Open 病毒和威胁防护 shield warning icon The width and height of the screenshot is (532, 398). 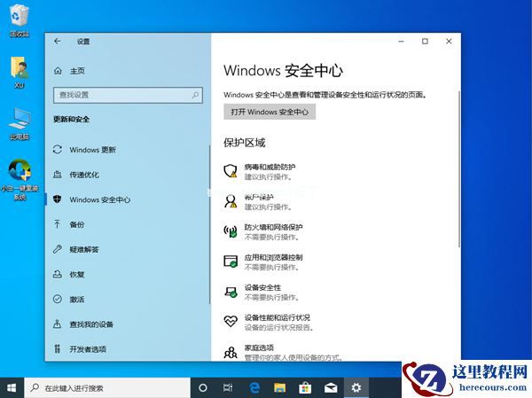231,171
